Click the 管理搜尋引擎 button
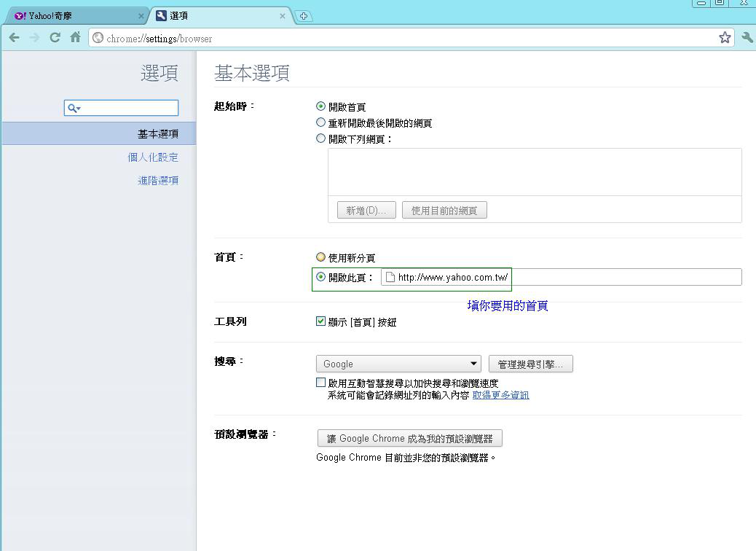The image size is (756, 551). pyautogui.click(x=530, y=364)
